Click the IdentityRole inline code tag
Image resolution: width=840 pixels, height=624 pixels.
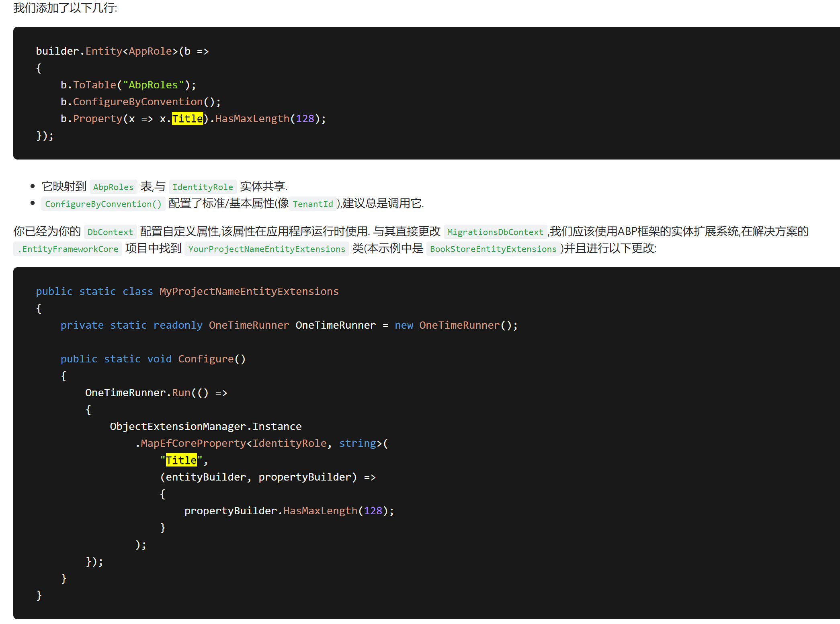[x=203, y=187]
